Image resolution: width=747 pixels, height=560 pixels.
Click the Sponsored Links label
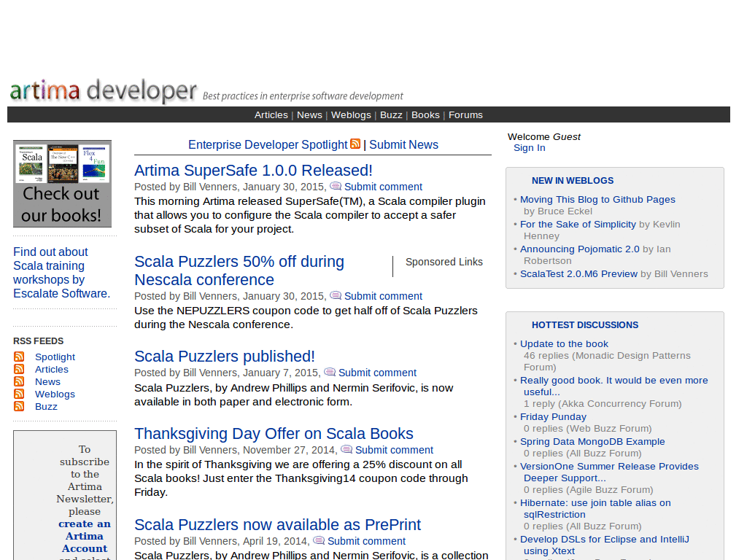point(444,262)
